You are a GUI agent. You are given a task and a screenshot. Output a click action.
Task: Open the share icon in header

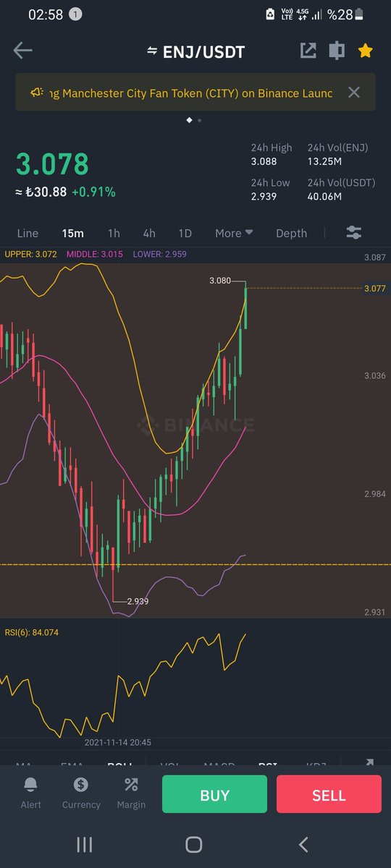308,51
